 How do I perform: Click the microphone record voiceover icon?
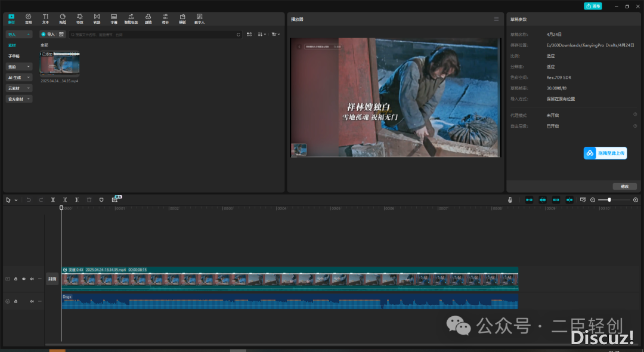pos(510,200)
